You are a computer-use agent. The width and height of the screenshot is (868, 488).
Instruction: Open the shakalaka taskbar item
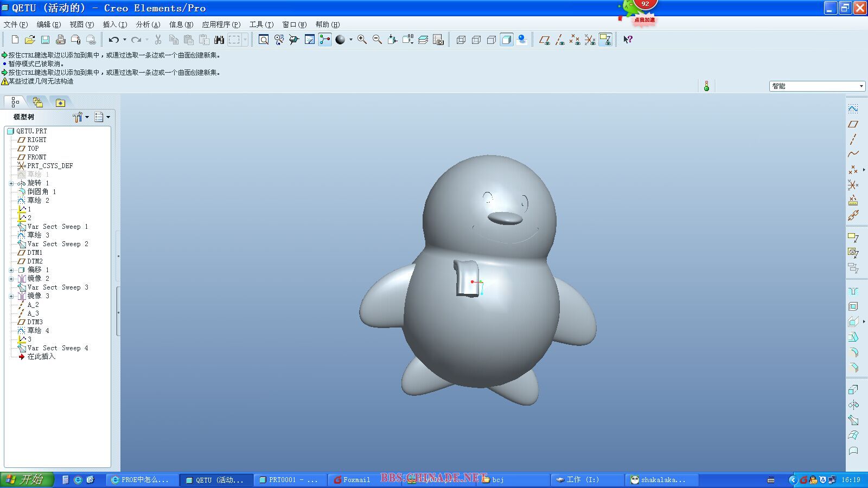pos(662,480)
